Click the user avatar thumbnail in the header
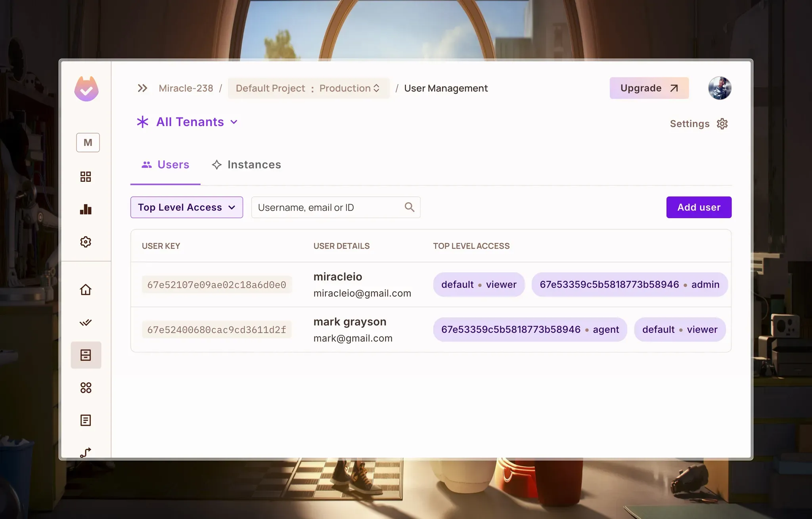812x519 pixels. click(720, 88)
